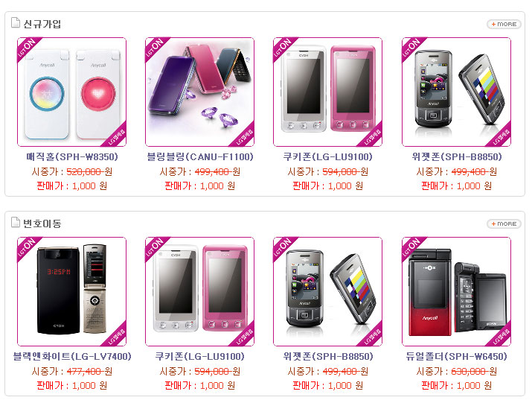Open the 신규가입 section MORE button
This screenshot has height=406, width=532.
[504, 24]
